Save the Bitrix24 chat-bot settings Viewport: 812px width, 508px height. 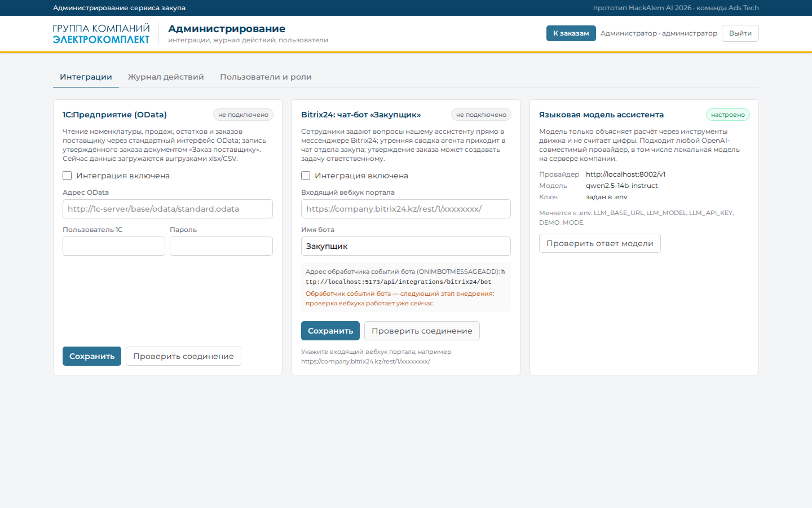point(330,331)
